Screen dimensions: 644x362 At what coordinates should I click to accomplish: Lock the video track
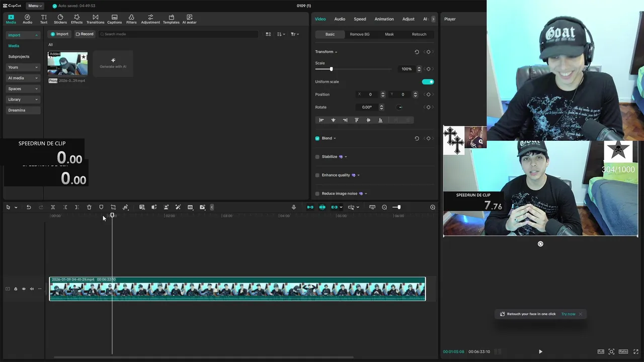(16, 289)
